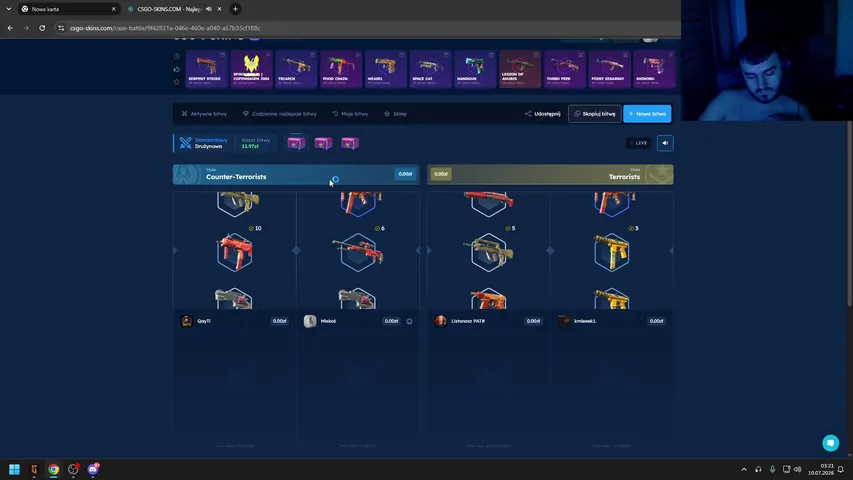
Task: Open player kmleeek1 avatar
Action: 564,321
